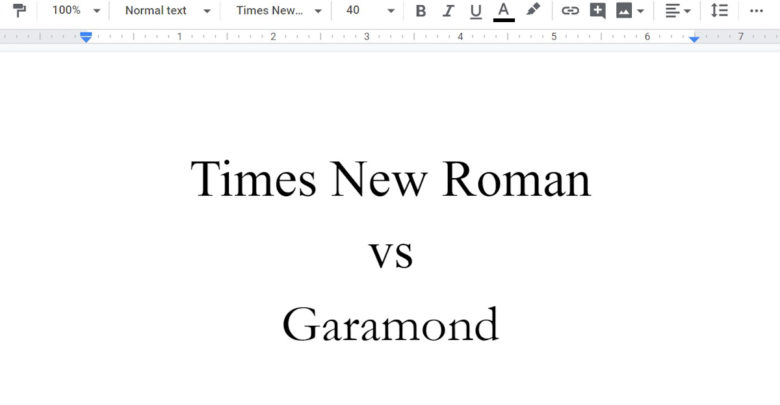
Task: Open the Times New Roman font dropdown
Action: (x=278, y=10)
